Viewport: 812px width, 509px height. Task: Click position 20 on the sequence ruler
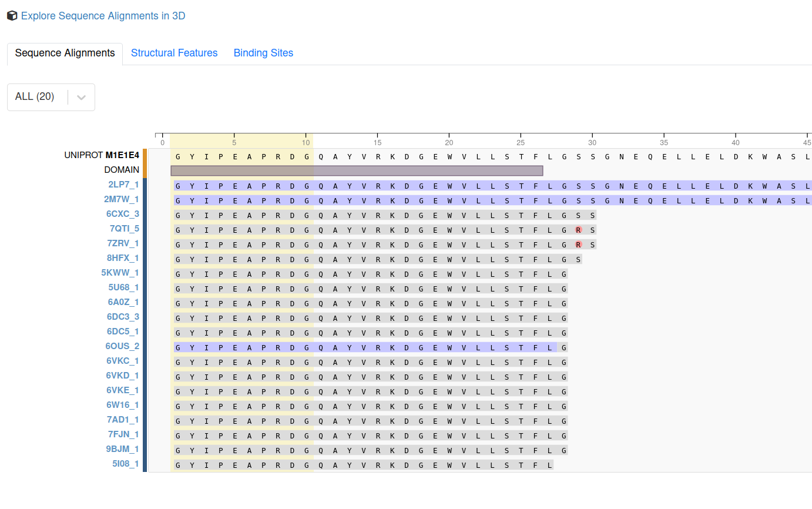click(449, 142)
